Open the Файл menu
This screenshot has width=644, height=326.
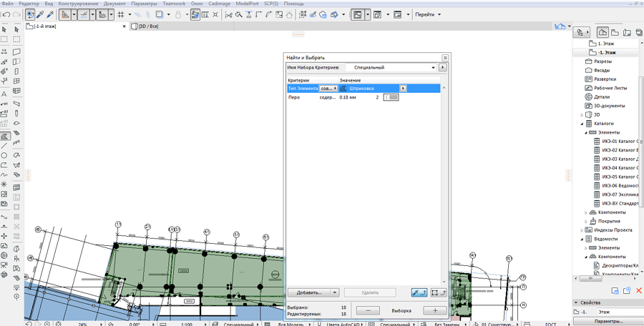pos(6,4)
